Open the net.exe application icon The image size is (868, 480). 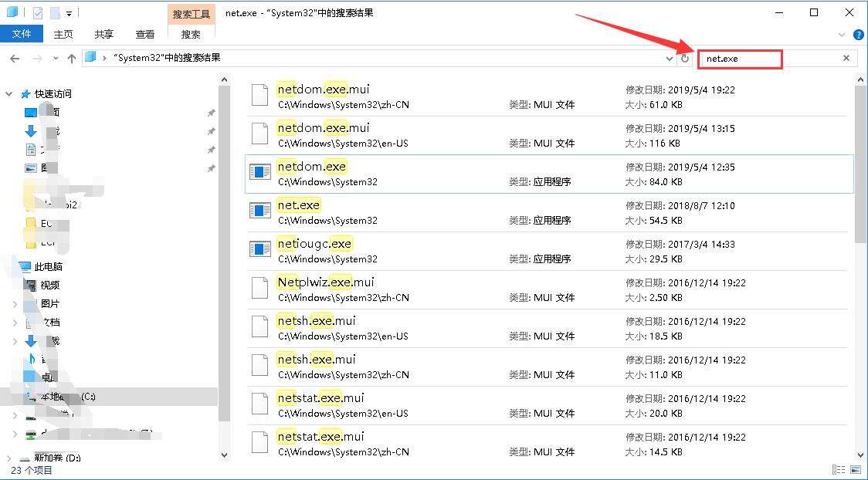click(x=259, y=210)
